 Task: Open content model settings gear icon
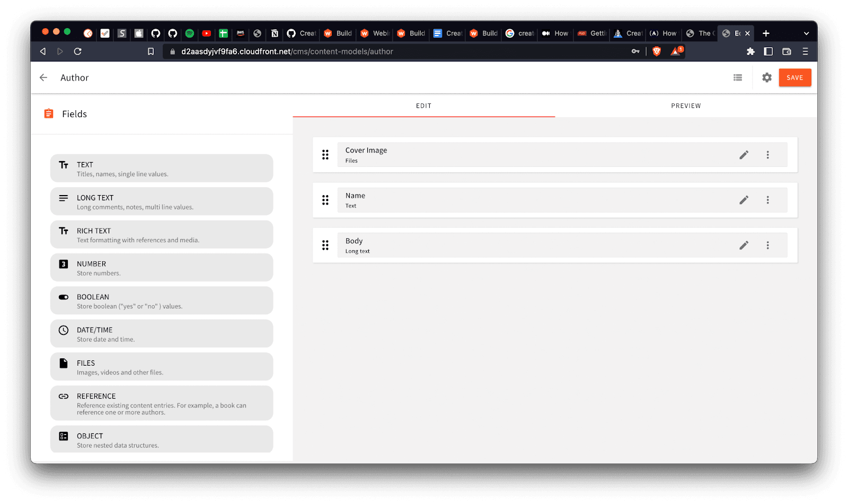(x=766, y=78)
